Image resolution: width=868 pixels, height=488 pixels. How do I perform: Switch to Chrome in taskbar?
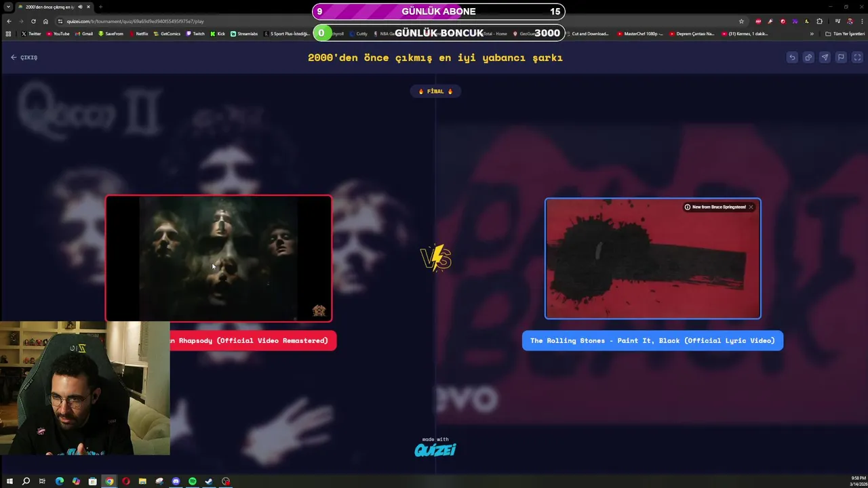coord(109,481)
